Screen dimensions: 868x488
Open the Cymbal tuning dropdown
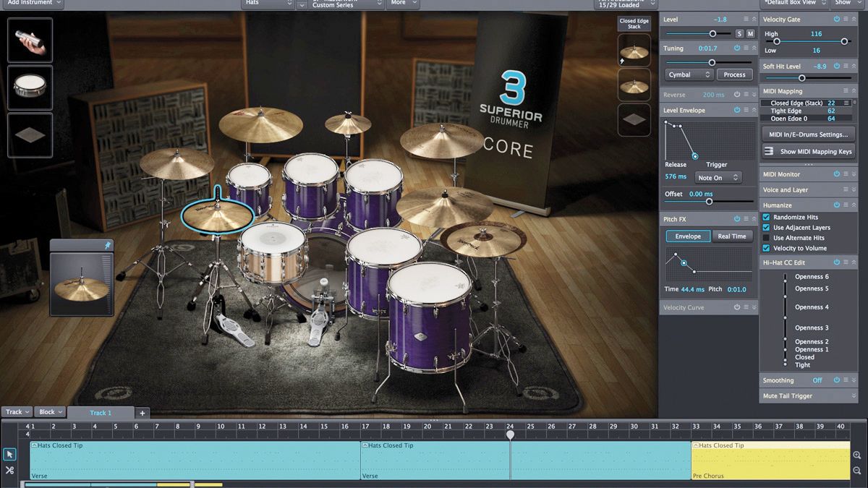(689, 74)
